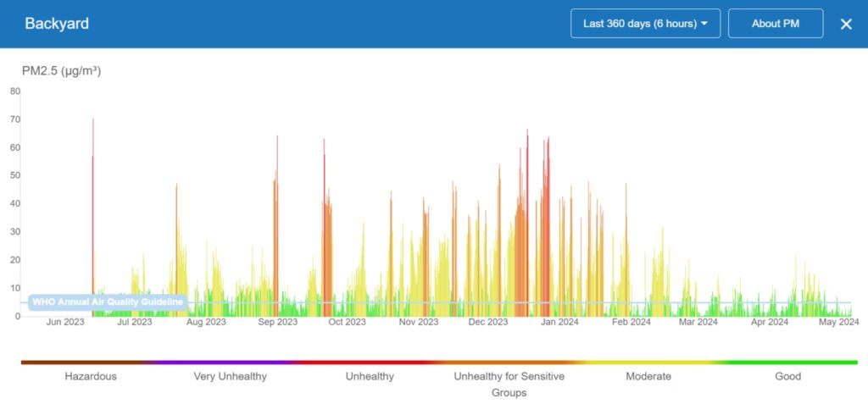Close the Backyard chart panel

tap(845, 24)
